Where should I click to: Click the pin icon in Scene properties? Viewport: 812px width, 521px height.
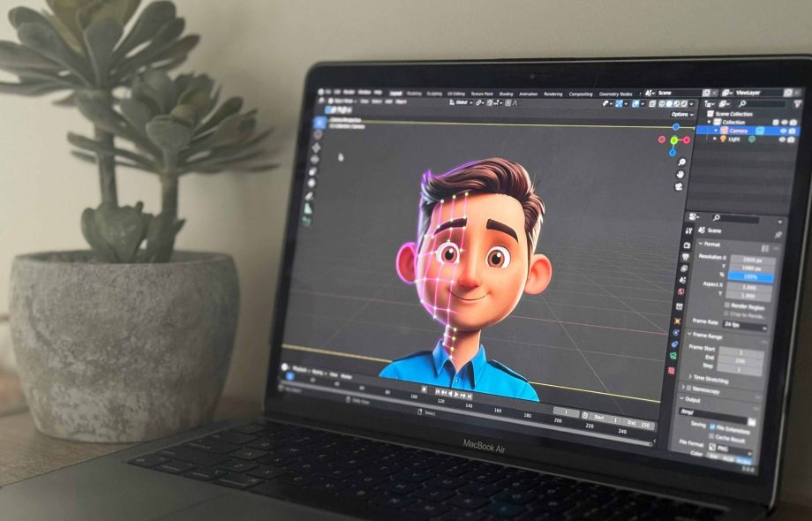(778, 235)
